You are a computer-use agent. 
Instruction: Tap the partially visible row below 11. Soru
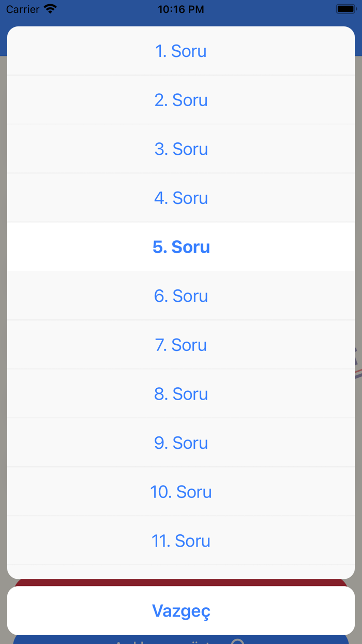[181, 572]
